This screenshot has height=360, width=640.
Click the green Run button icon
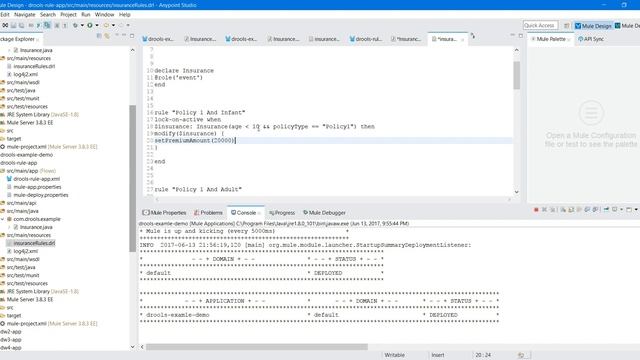90,25
